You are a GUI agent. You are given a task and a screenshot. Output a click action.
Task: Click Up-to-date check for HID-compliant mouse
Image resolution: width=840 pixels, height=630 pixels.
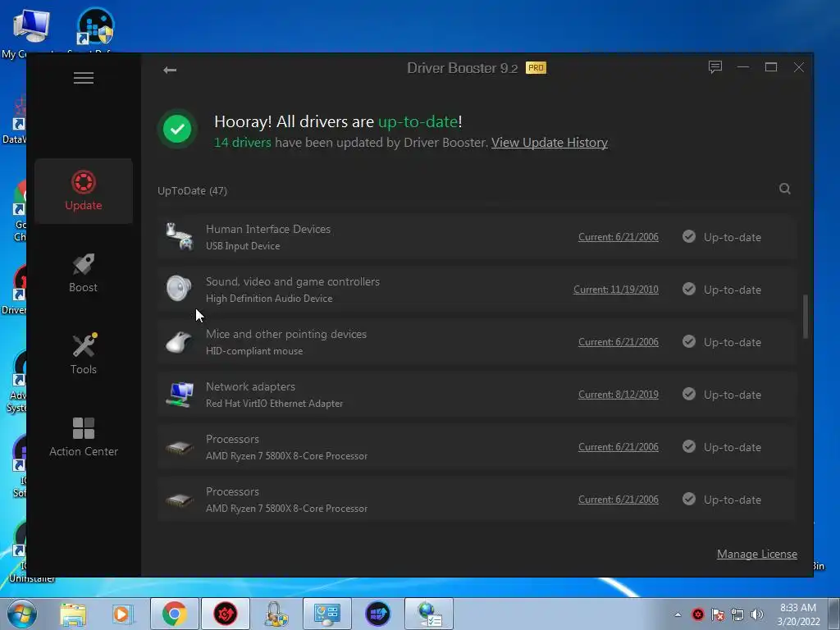(689, 341)
